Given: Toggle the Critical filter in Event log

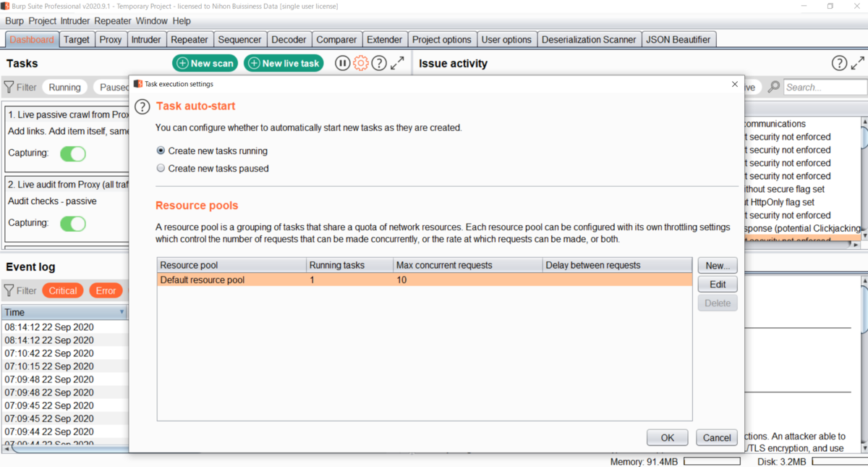Looking at the screenshot, I should [63, 290].
